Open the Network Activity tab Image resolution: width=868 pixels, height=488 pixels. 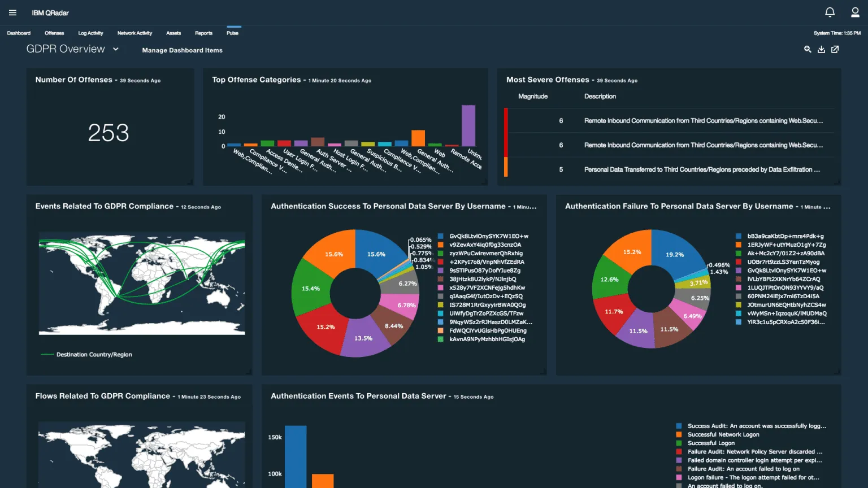coord(134,33)
